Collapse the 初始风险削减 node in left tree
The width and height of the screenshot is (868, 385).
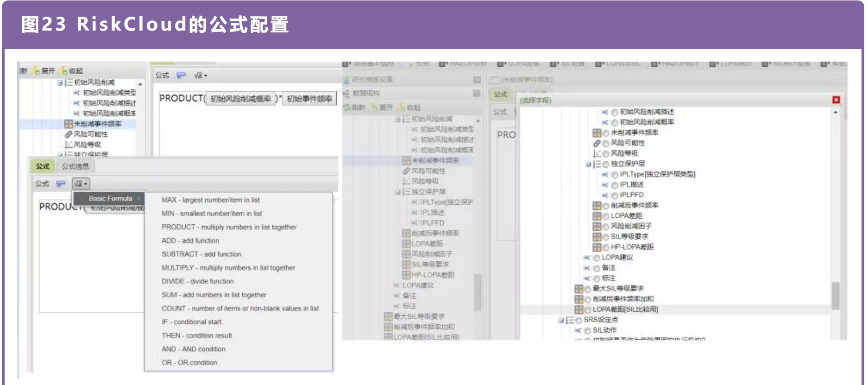(60, 82)
